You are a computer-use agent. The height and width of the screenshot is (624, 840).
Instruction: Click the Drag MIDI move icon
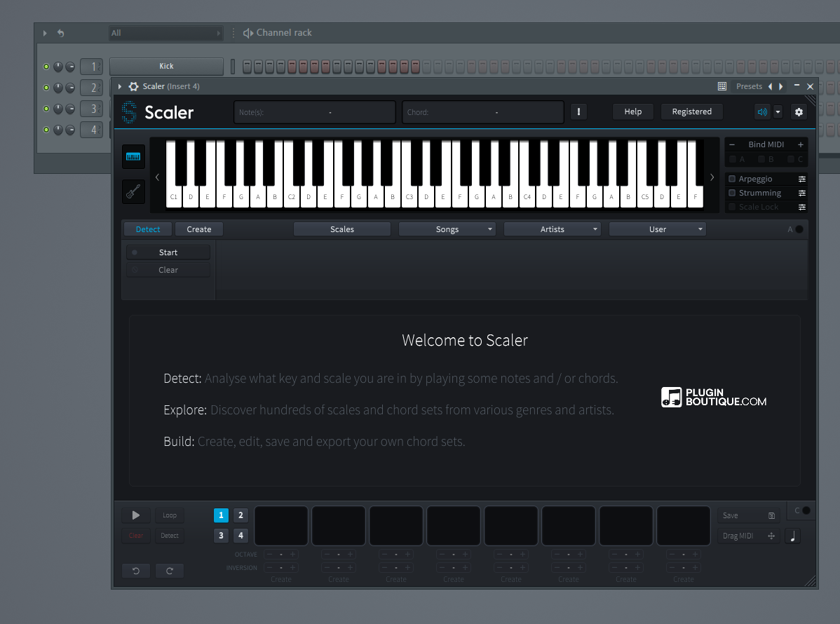click(x=771, y=536)
